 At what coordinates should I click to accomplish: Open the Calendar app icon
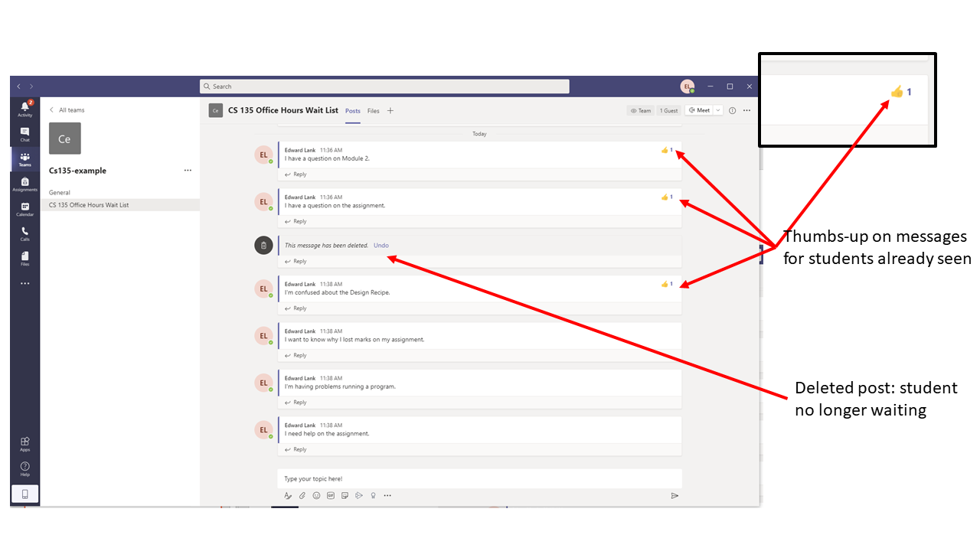(x=24, y=208)
